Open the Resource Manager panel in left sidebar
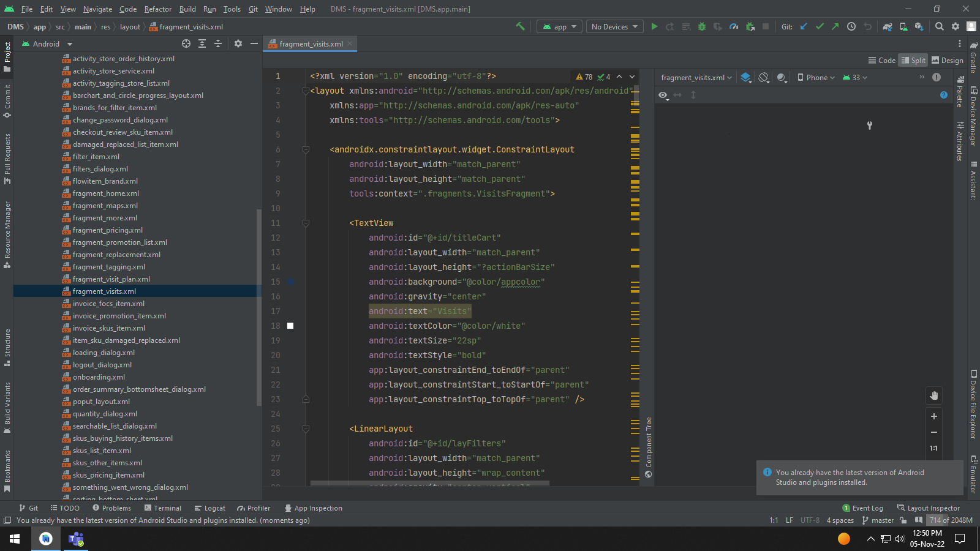The image size is (980, 551). [7, 239]
